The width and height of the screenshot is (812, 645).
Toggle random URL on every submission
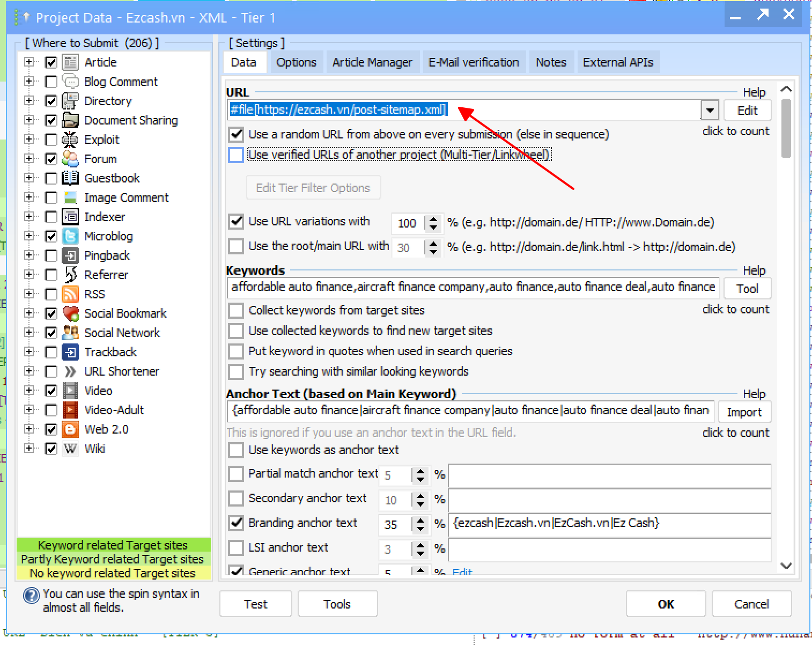tap(236, 134)
